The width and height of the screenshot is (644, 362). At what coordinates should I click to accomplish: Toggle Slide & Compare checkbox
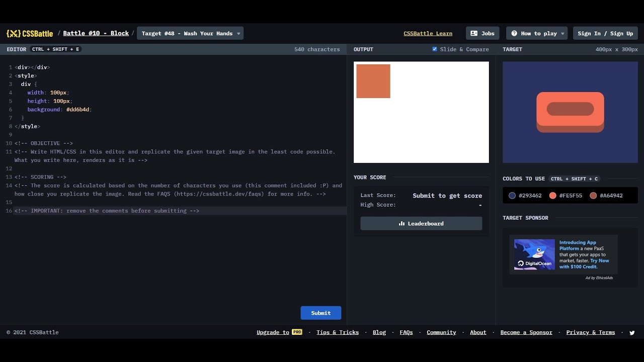[435, 49]
